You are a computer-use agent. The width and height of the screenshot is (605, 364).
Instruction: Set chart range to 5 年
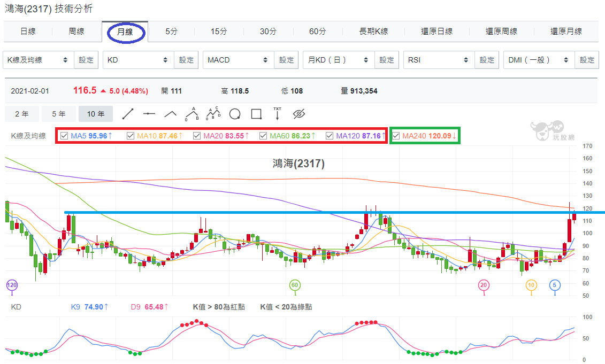point(59,114)
